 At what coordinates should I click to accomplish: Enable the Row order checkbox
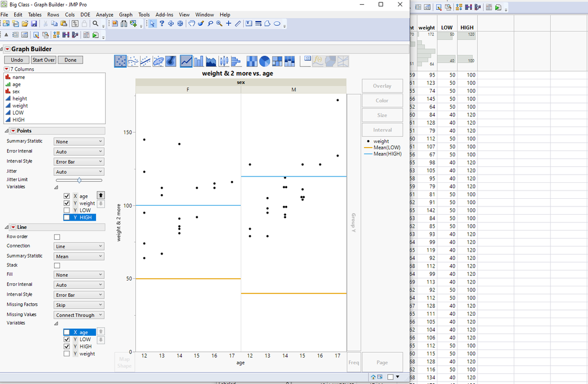point(57,237)
